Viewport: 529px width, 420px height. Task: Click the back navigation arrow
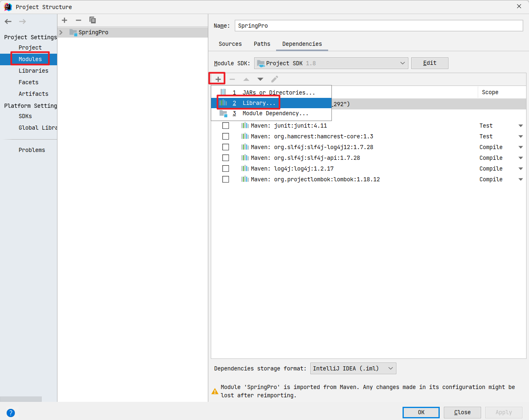(x=8, y=21)
